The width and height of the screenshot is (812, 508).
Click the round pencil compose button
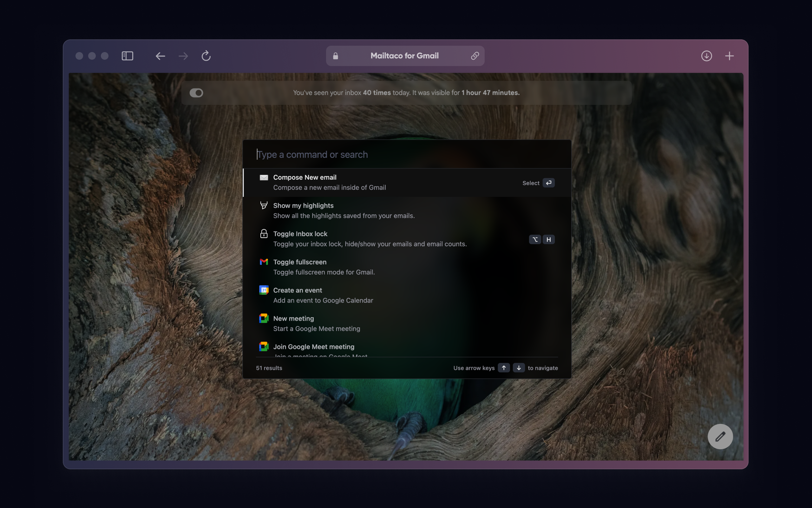[720, 437]
